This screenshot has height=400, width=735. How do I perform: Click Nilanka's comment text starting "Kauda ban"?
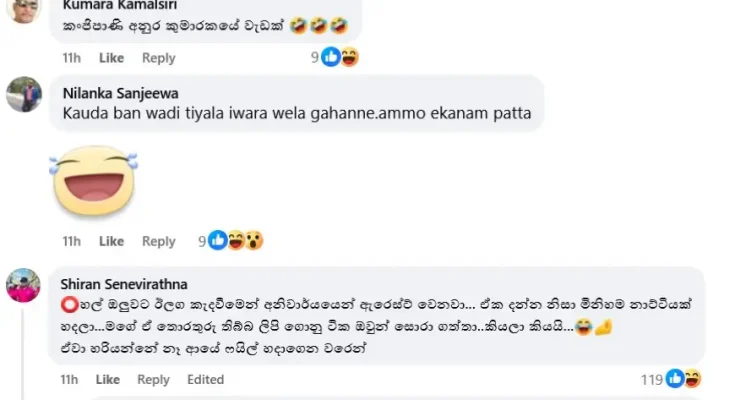pos(296,116)
